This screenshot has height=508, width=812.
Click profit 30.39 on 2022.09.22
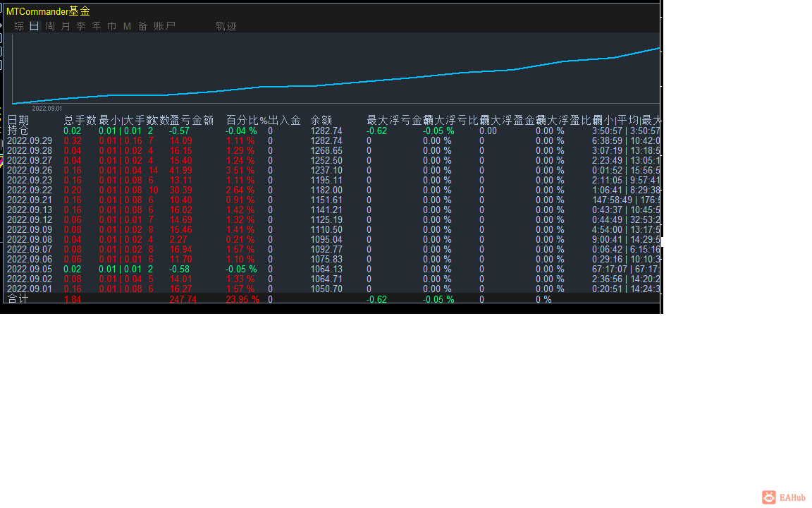(x=180, y=190)
